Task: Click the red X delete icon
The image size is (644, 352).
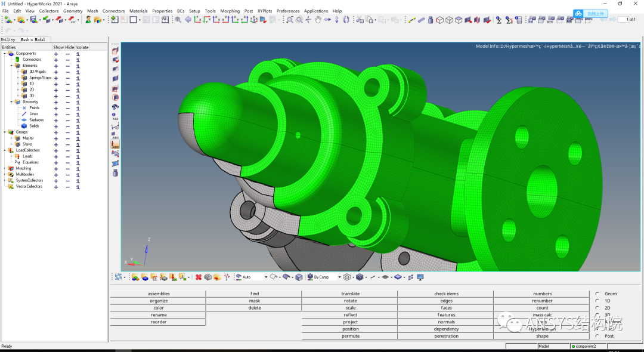Action: pyautogui.click(x=199, y=277)
